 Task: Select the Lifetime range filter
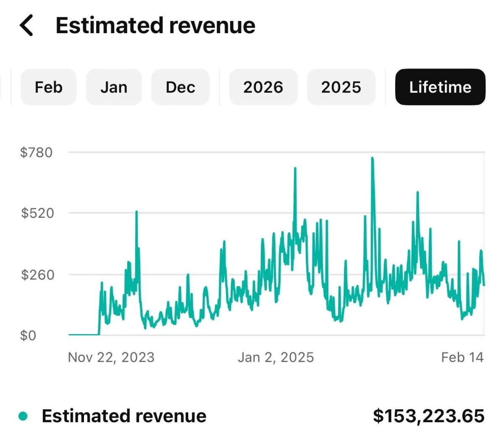tap(440, 87)
